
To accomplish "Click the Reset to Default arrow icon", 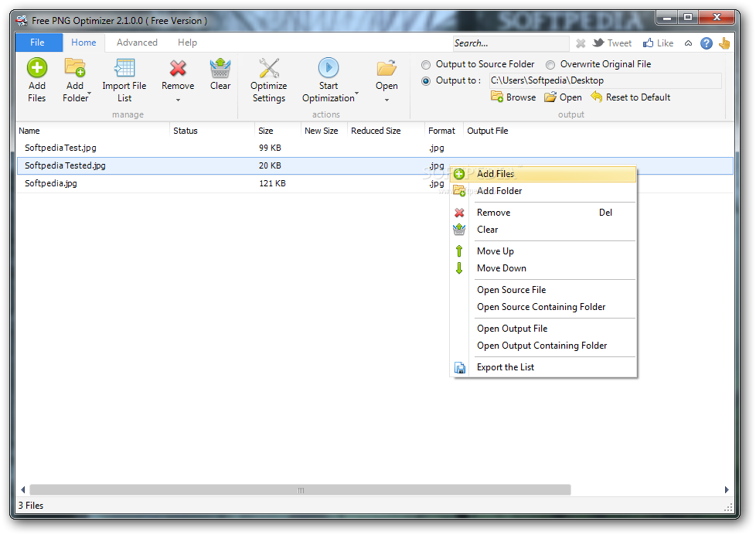I will pos(597,97).
